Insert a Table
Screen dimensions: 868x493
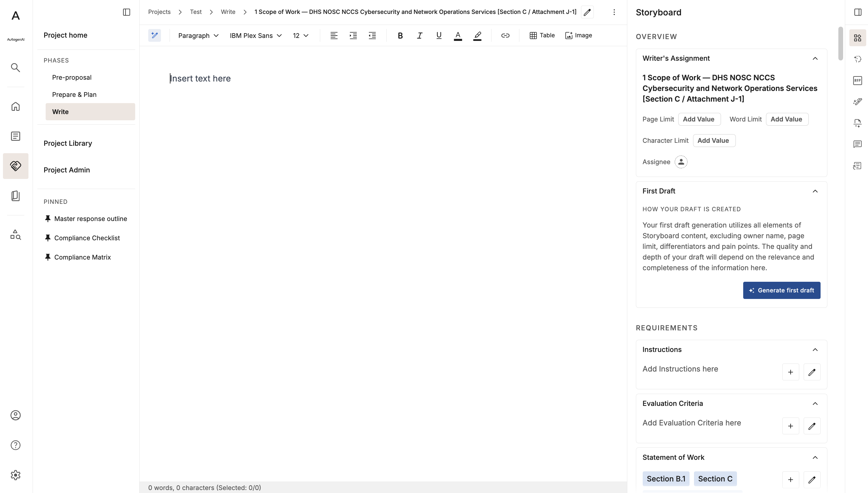542,35
